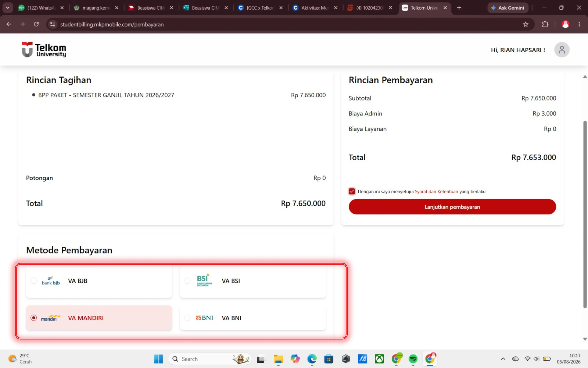Click the VA BNI payment card label

231,318
